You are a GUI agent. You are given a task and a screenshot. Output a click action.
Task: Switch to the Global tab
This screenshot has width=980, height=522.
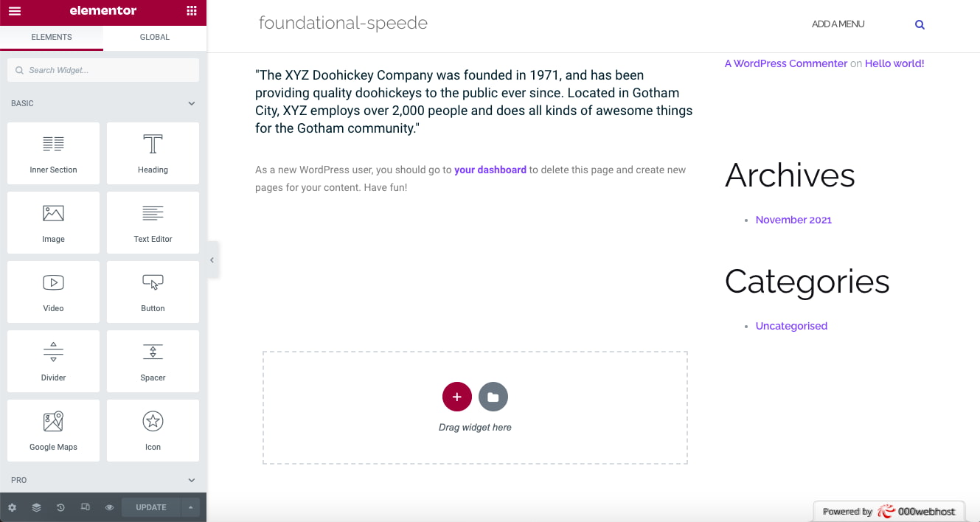click(155, 37)
